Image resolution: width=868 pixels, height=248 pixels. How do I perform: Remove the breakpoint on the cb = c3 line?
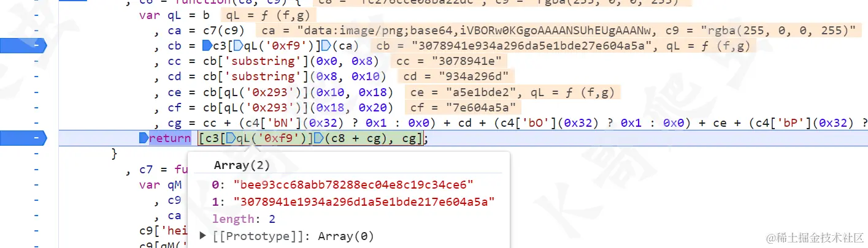point(23,45)
